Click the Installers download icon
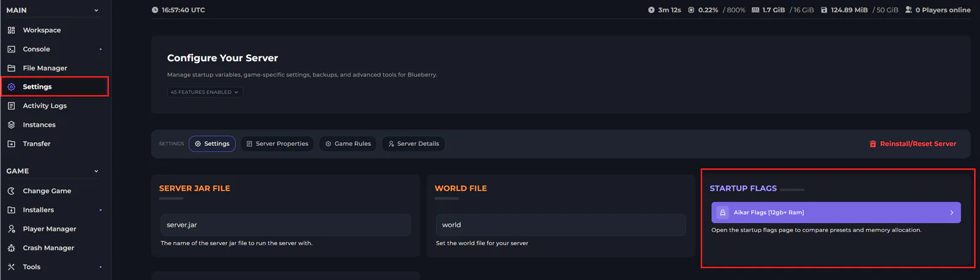Viewport: 980px width, 280px height. click(11, 210)
